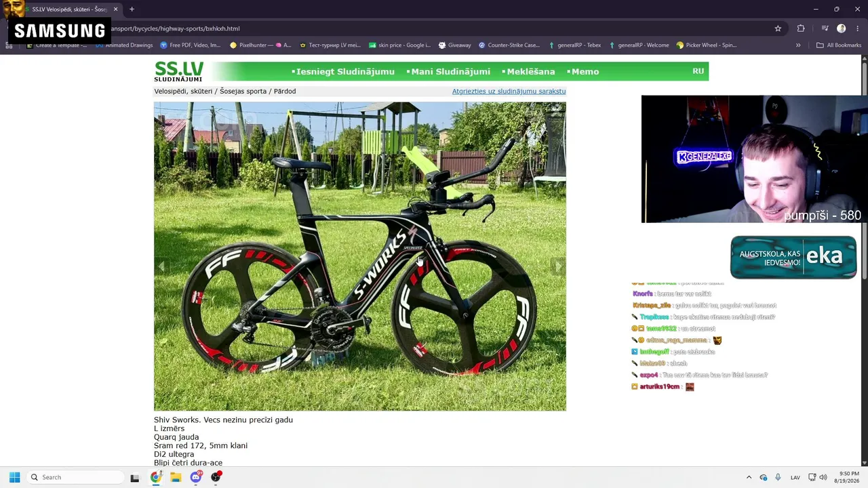The height and width of the screenshot is (488, 868).
Task: Click the text 'Quarq jauda'
Action: point(176,437)
